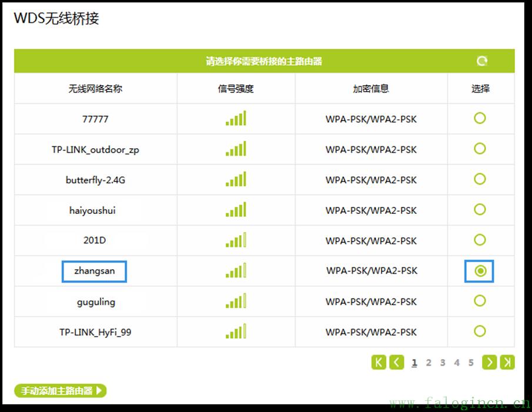
Task: Click the signal strength icon for 77777
Action: pos(236,118)
